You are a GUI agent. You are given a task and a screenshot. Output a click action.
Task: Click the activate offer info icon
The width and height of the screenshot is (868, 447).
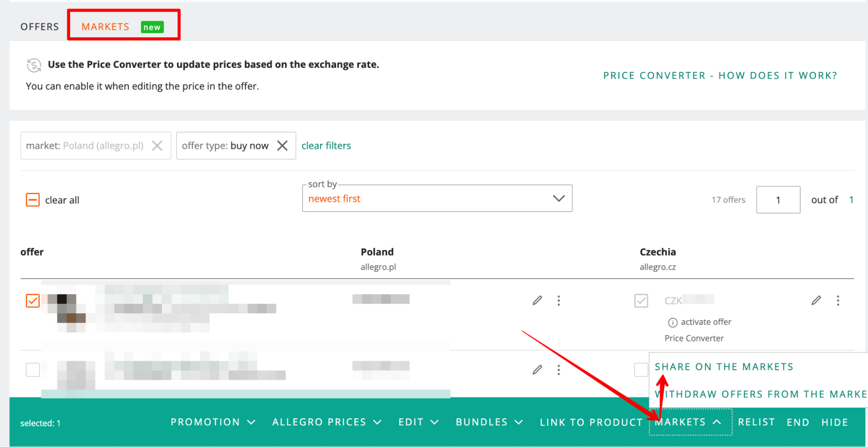pos(673,322)
